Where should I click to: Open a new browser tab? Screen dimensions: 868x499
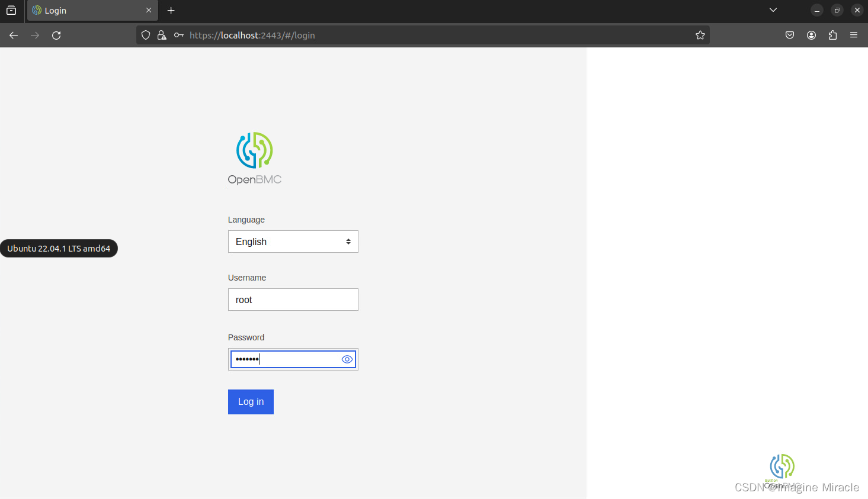click(171, 11)
